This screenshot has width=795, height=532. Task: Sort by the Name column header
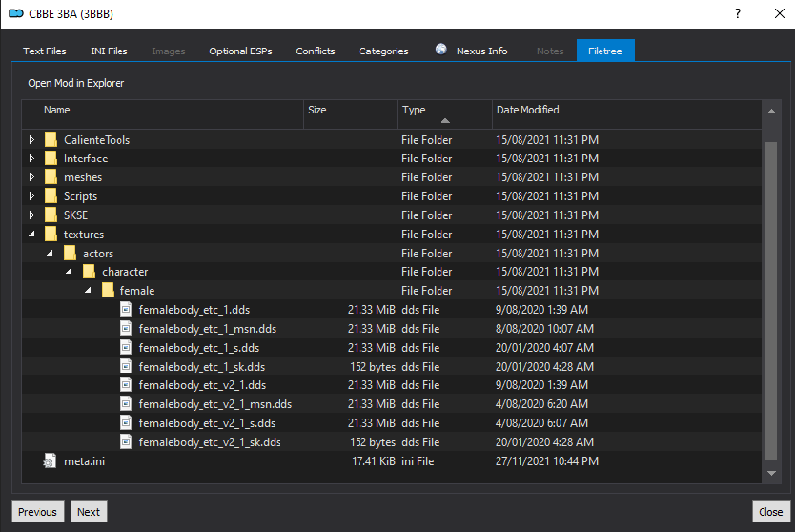pos(162,114)
